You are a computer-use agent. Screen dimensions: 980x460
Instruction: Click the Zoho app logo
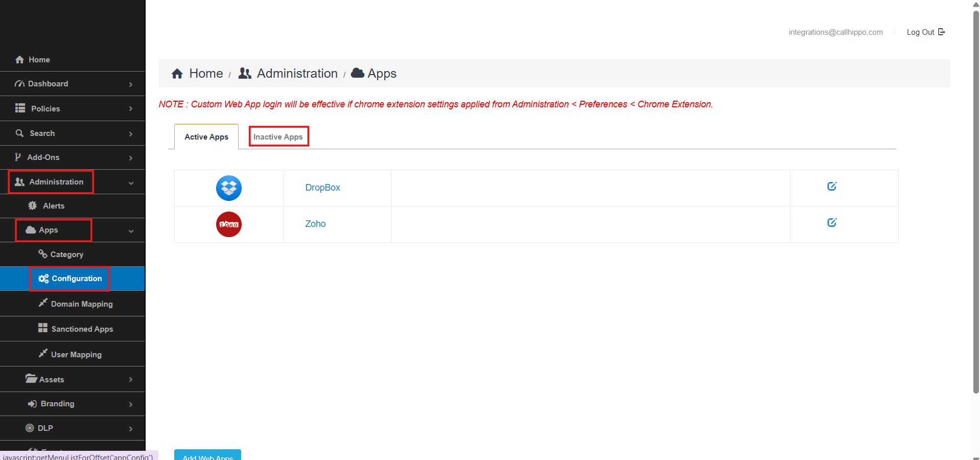[229, 224]
